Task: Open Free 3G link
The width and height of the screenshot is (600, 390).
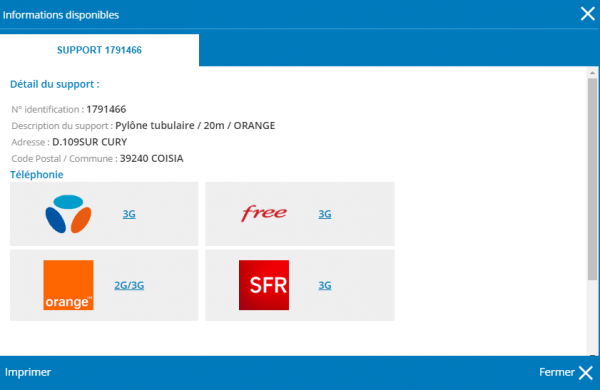Action: (x=325, y=214)
